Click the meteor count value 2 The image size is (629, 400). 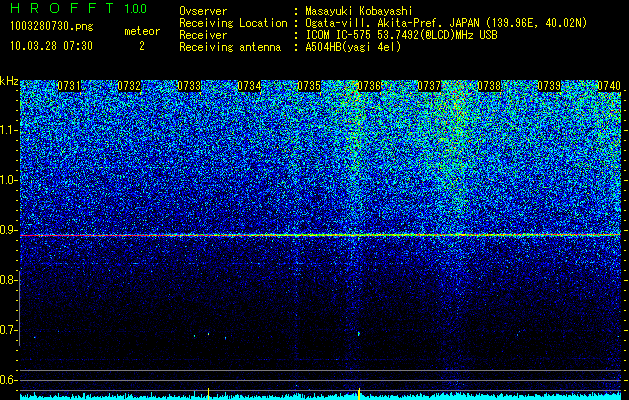pos(142,46)
